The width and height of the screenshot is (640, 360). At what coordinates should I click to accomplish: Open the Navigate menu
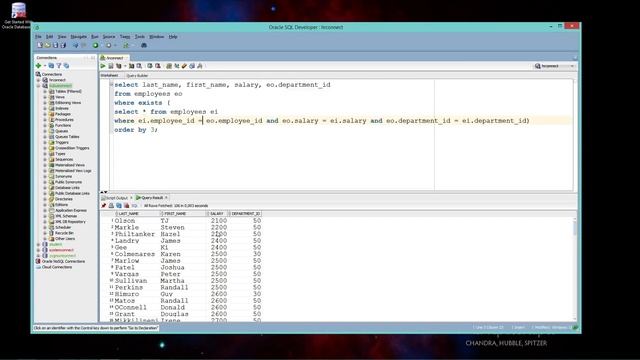click(x=78, y=37)
